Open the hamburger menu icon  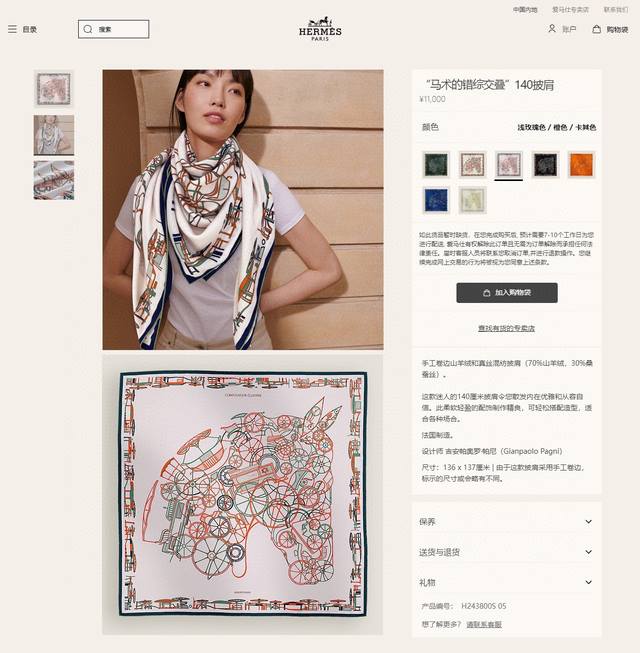pos(12,29)
